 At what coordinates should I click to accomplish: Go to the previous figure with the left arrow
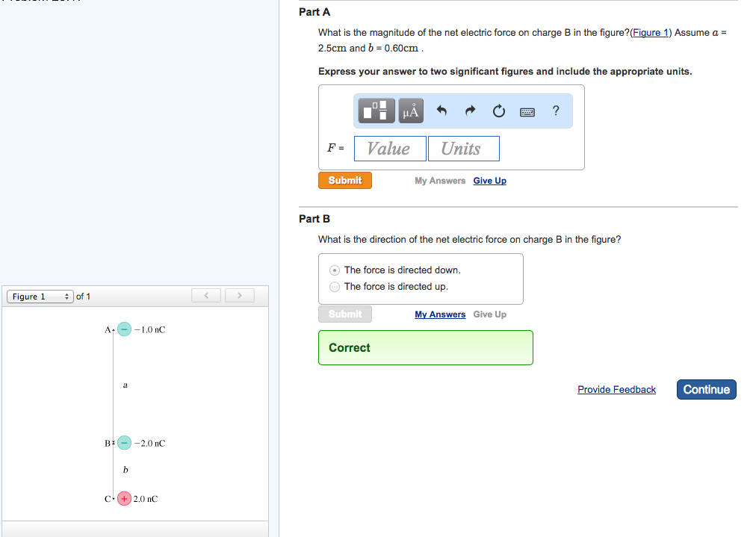207,296
